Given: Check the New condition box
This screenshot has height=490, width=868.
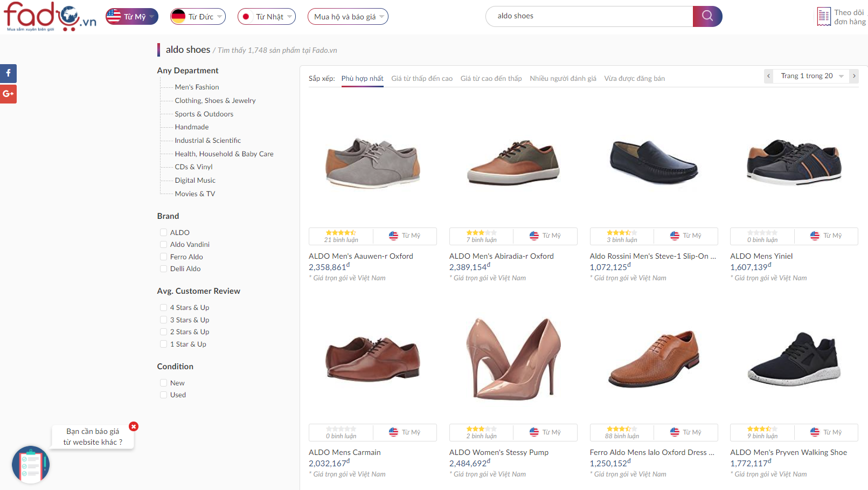Looking at the screenshot, I should (x=163, y=383).
